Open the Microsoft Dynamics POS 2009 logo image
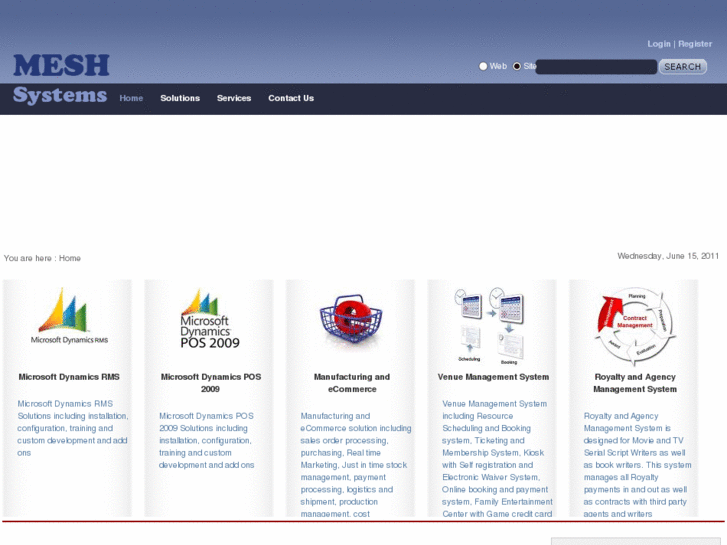The image size is (727, 545). click(210, 319)
